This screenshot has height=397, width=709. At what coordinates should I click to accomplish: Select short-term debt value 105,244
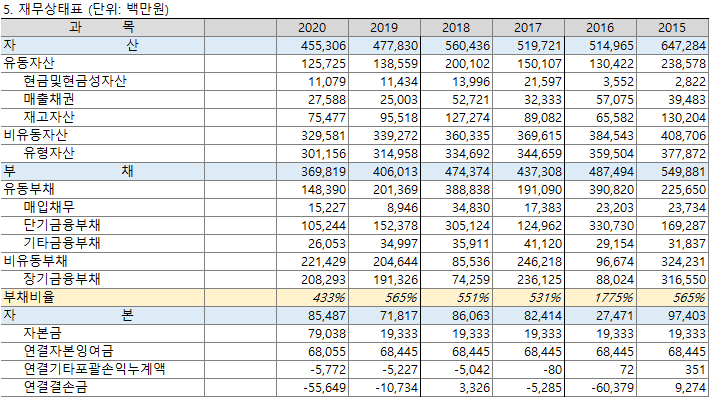click(324, 226)
